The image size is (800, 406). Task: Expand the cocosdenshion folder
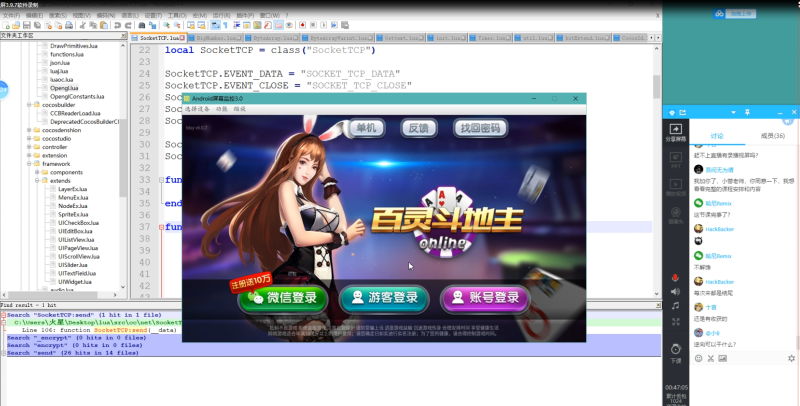pyautogui.click(x=29, y=130)
